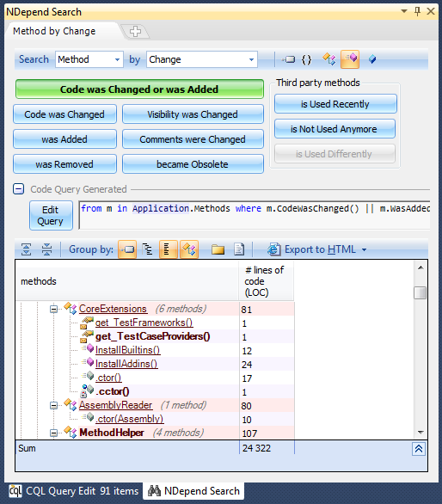The height and width of the screenshot is (504, 442).
Task: Toggle group by assembly icon
Action: pos(127,249)
